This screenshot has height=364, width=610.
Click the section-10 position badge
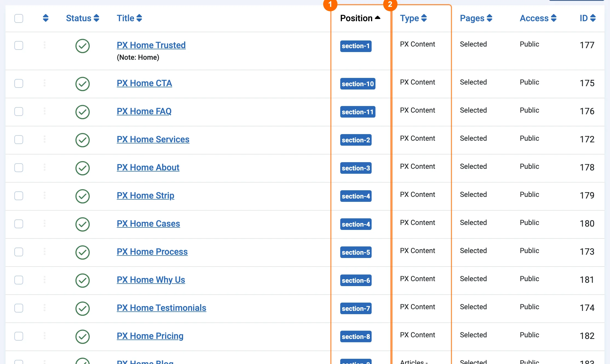pos(358,84)
